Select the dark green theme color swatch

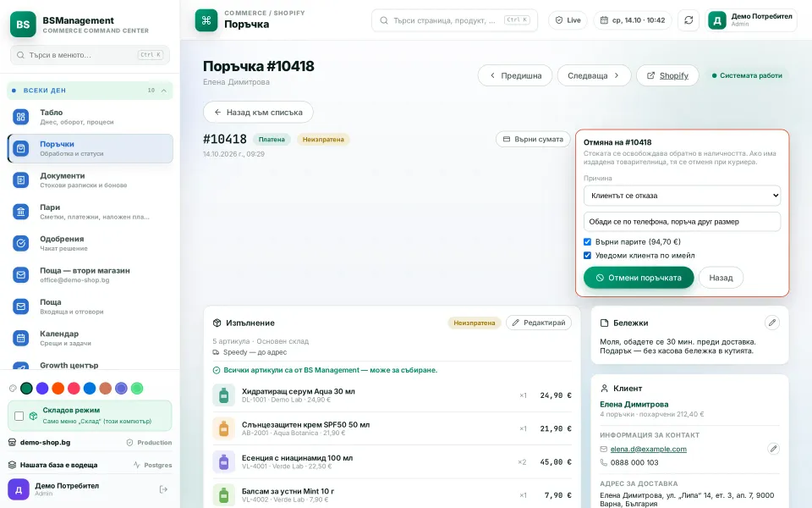click(x=26, y=389)
